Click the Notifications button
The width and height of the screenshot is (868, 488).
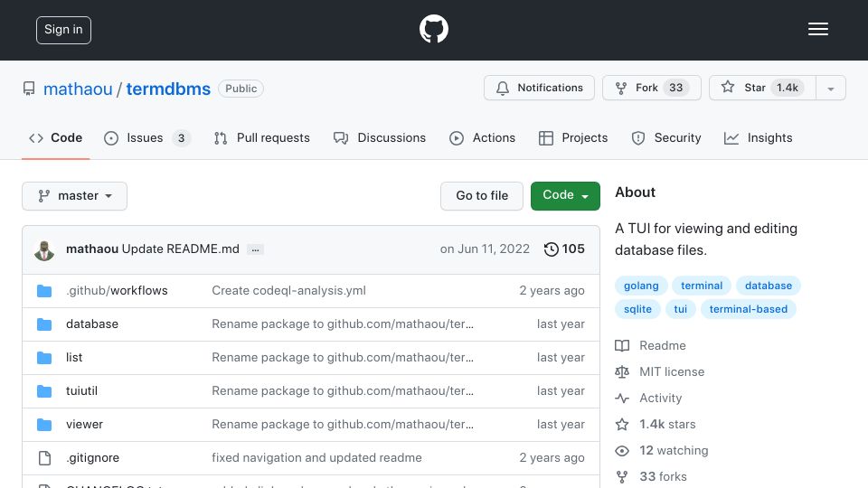(x=539, y=88)
